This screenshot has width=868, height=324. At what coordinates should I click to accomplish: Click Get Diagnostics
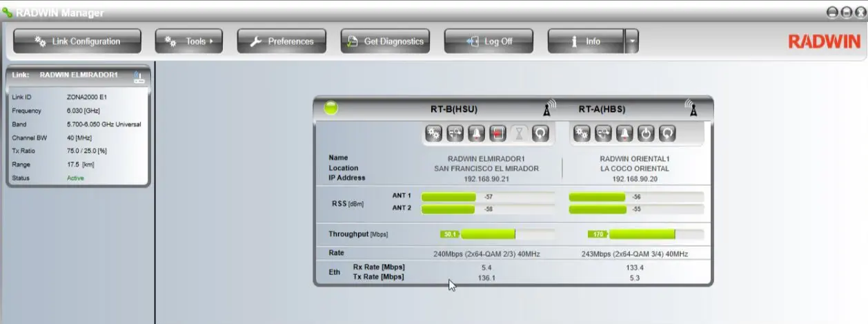386,41
